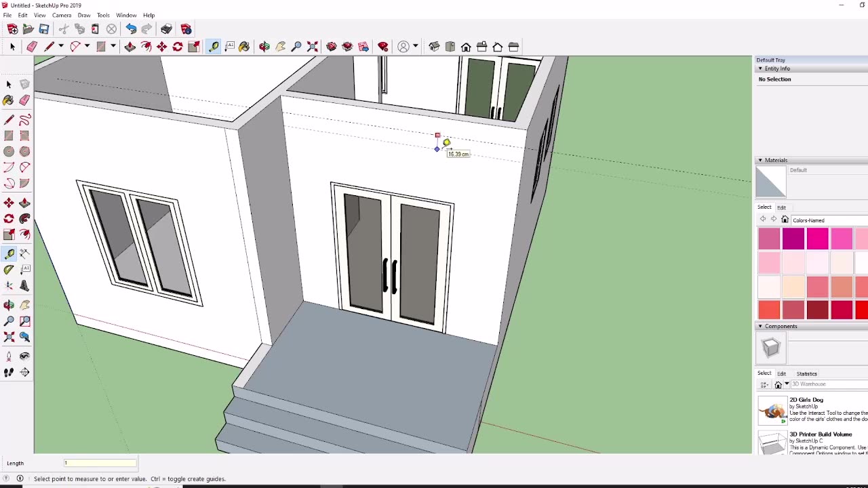The width and height of the screenshot is (868, 488).
Task: Click the 3D Warehouse search field
Action: tap(829, 384)
